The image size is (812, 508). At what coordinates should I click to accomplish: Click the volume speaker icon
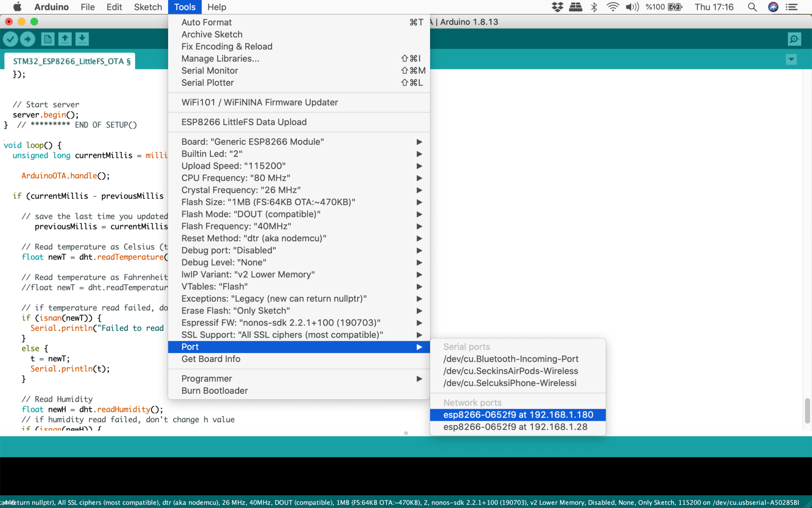[x=632, y=7]
